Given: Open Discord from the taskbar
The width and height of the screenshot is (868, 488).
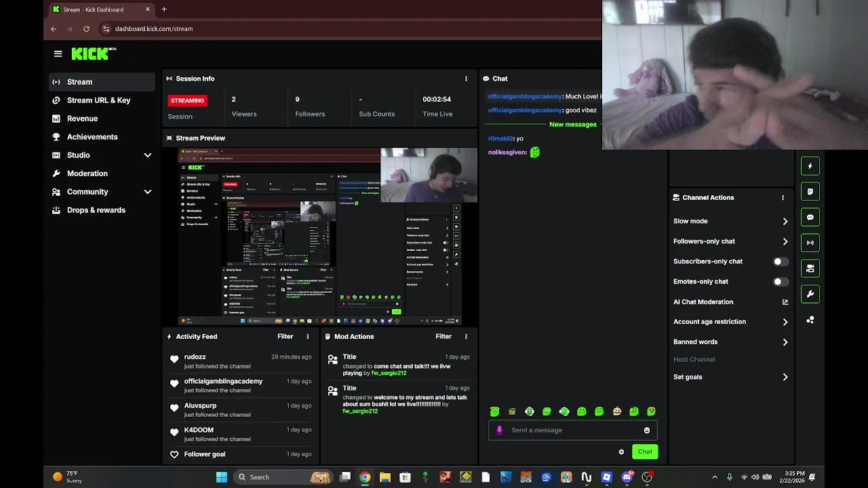Looking at the screenshot, I should click(627, 477).
